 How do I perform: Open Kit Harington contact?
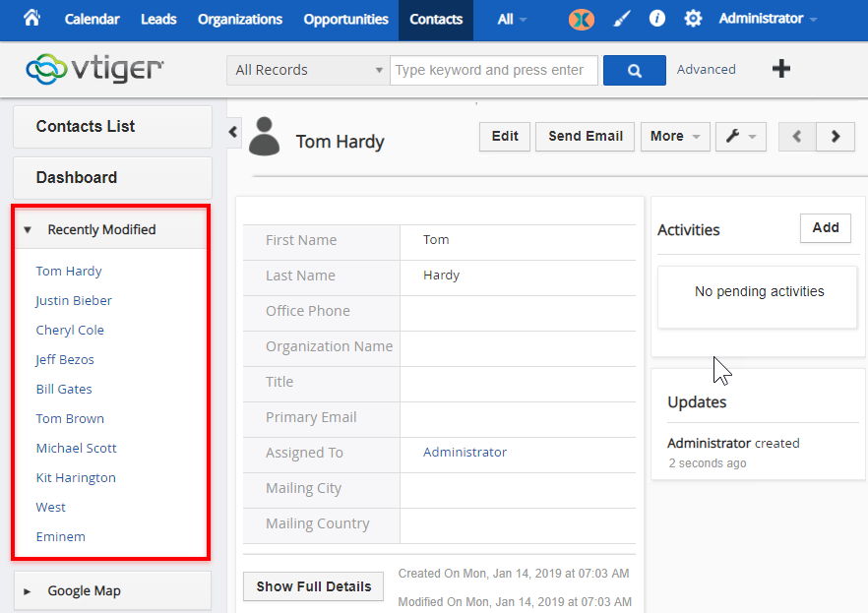tap(76, 477)
